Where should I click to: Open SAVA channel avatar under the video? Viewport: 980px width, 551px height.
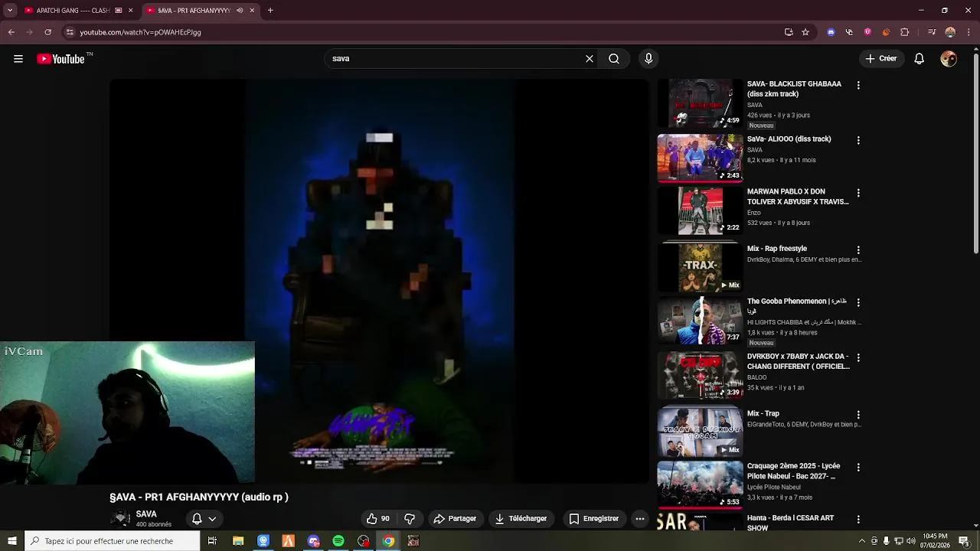pos(120,519)
